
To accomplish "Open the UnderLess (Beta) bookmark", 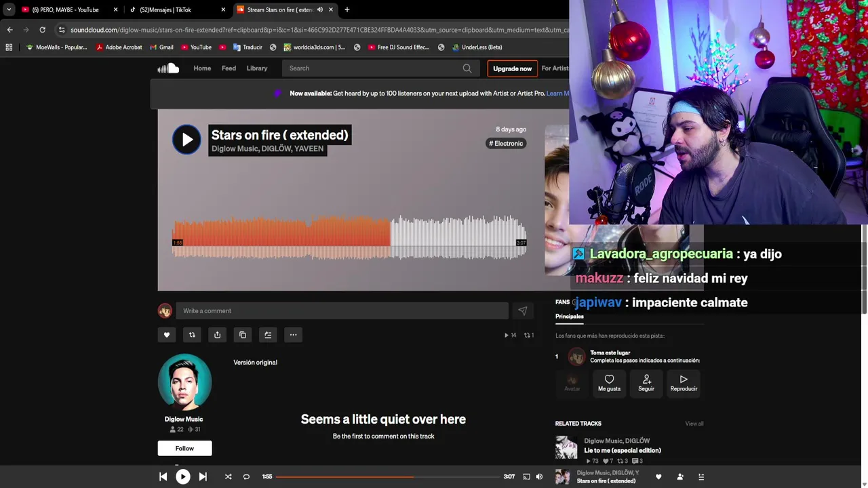I will [476, 47].
